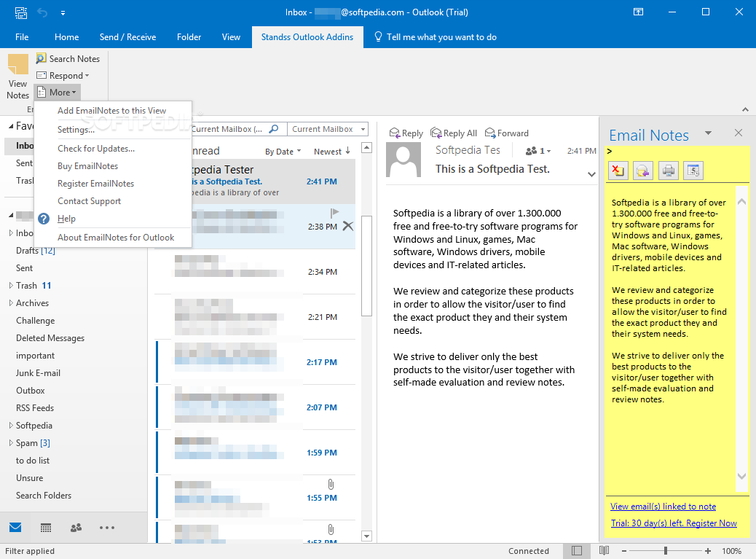Screen dimensions: 756x559
Task: Select the Junk E-mail folder
Action: click(x=38, y=373)
